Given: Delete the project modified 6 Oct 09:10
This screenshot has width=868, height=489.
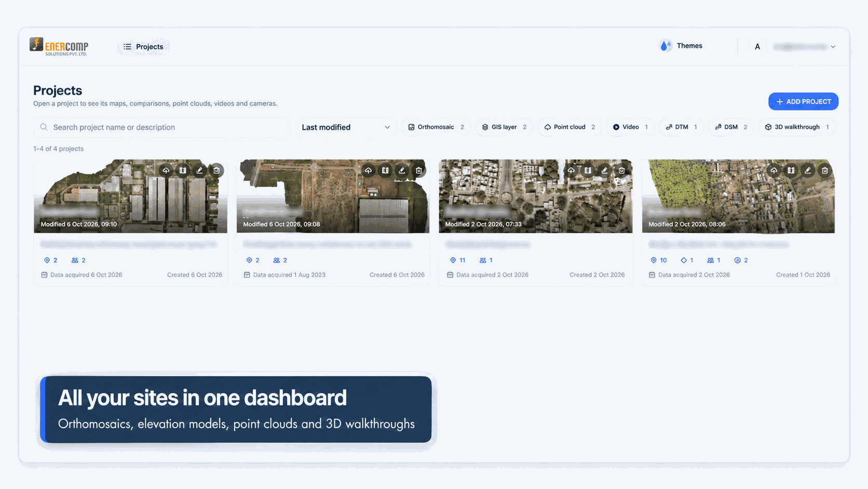Looking at the screenshot, I should [216, 170].
